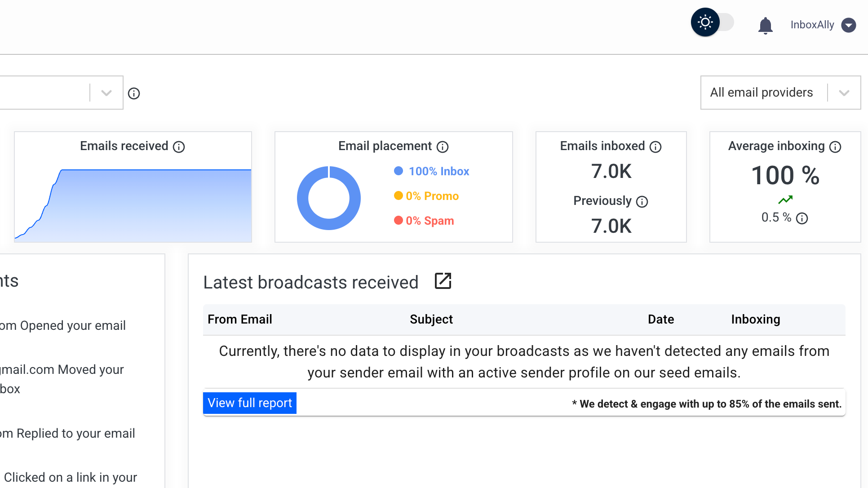
Task: Open broadcasts report via external link icon
Action: pos(443,281)
